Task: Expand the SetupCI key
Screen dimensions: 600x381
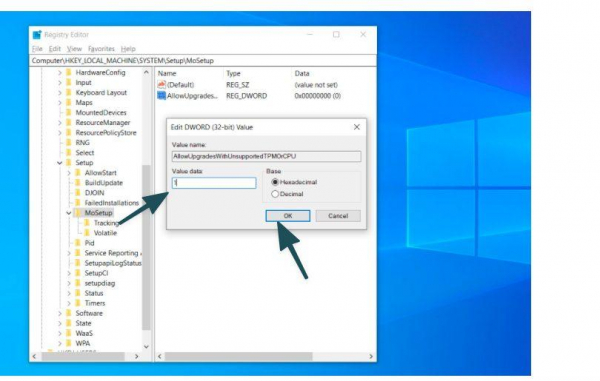Action: [69, 273]
